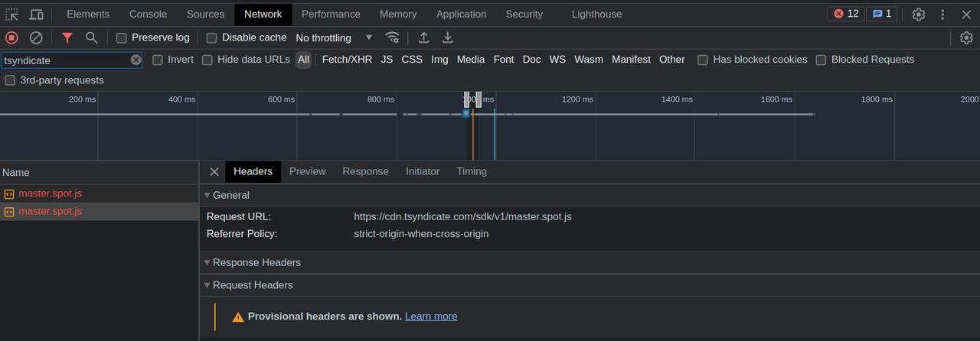The height and width of the screenshot is (341, 980).
Task: Toggle the Invert filter checkbox
Action: (158, 60)
